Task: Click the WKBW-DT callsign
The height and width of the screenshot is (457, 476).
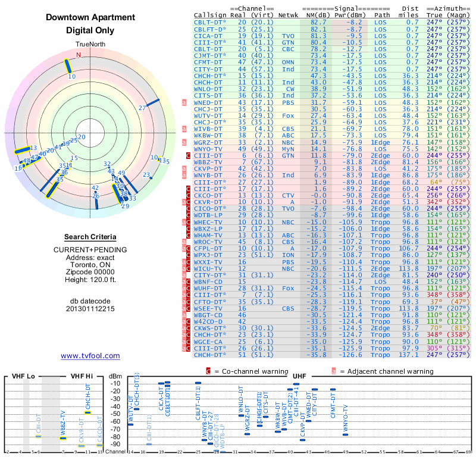Action: [x=208, y=136]
